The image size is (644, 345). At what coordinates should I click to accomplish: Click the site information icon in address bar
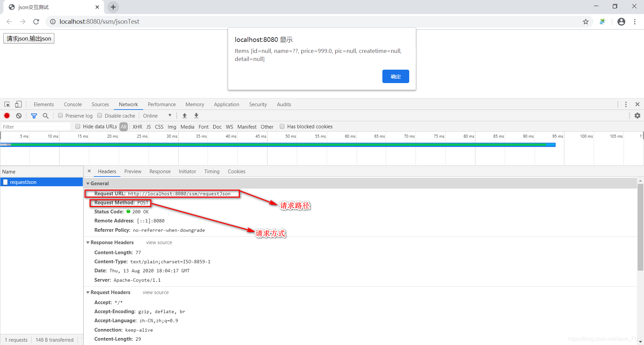53,21
